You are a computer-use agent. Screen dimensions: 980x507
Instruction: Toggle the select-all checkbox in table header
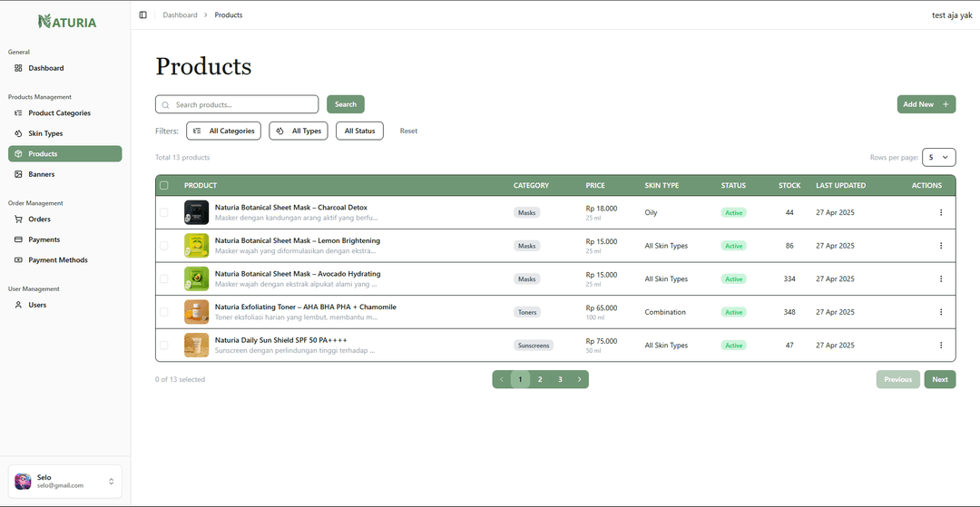pyautogui.click(x=163, y=185)
